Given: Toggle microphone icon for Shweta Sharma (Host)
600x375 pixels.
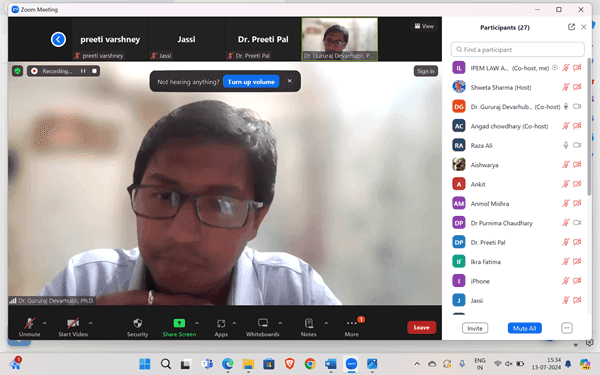Looking at the screenshot, I should click(x=566, y=87).
